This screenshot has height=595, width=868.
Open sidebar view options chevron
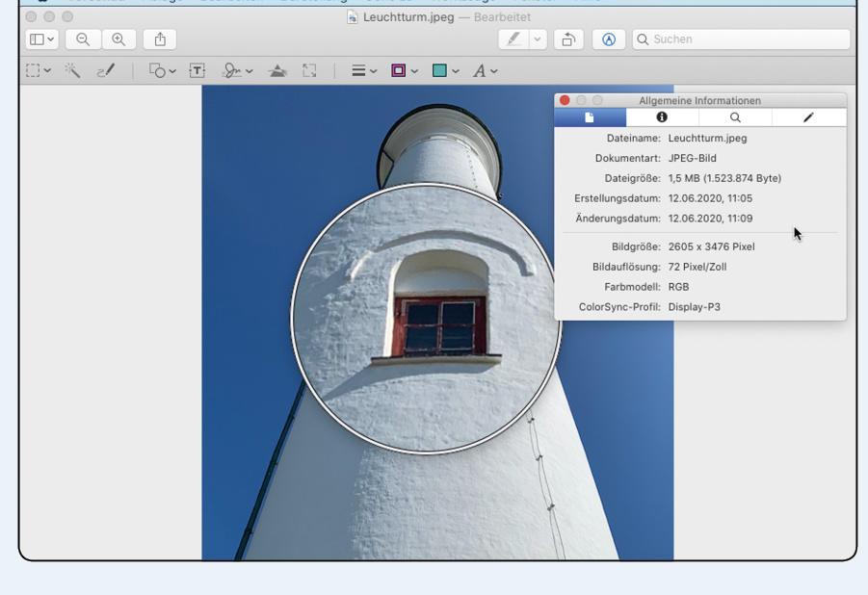pyautogui.click(x=51, y=39)
